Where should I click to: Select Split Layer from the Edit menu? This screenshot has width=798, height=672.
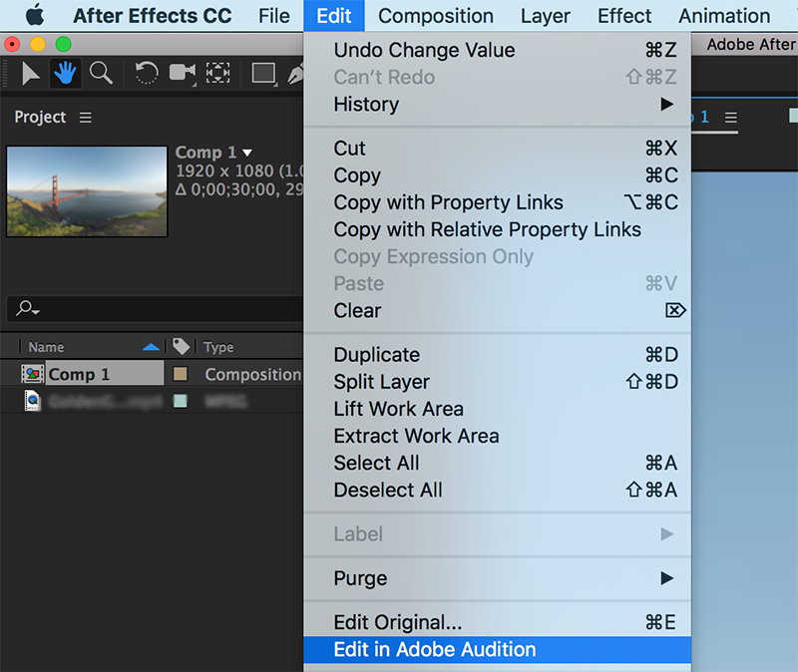[381, 382]
